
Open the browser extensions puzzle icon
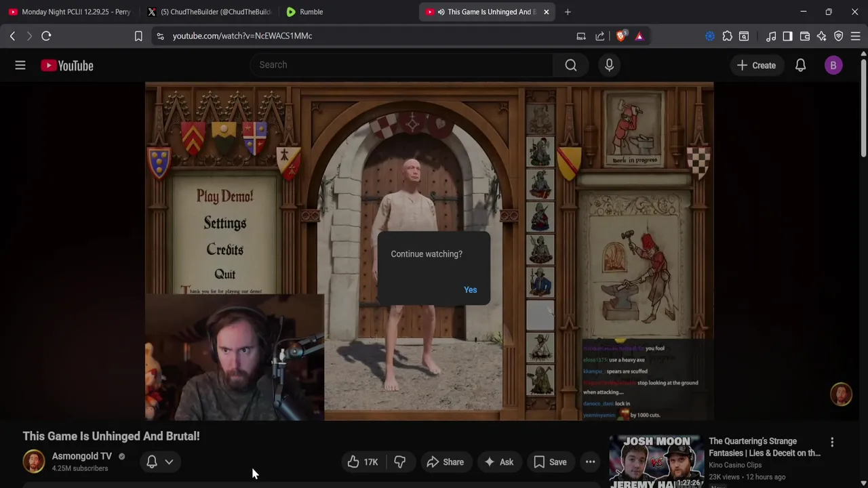click(x=727, y=36)
